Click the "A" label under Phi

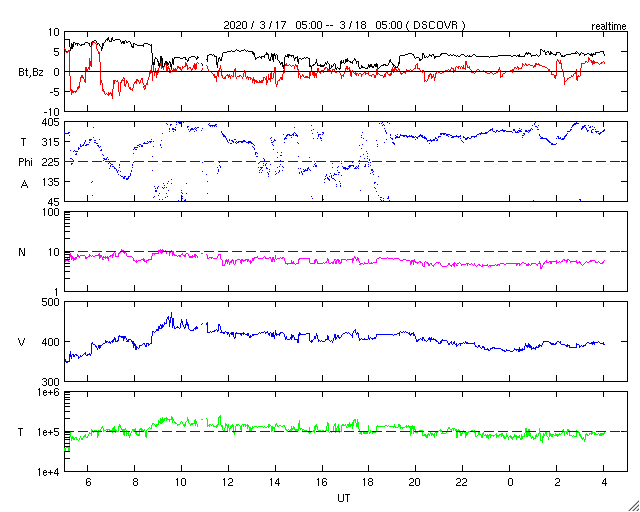pyautogui.click(x=24, y=185)
